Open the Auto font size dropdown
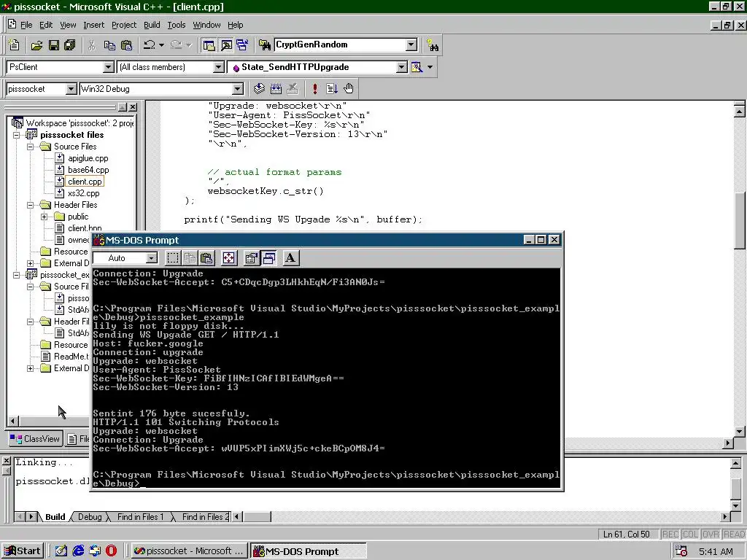The width and height of the screenshot is (747, 560). coord(152,258)
